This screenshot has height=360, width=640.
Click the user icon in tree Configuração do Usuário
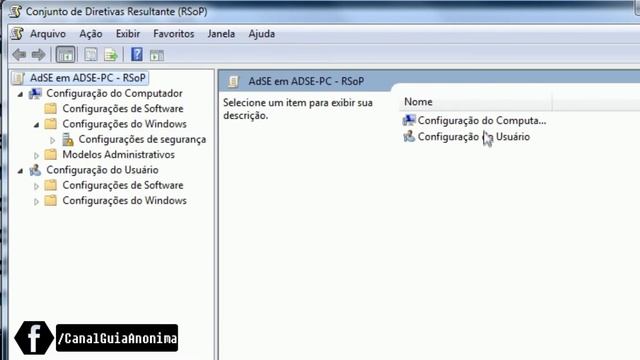(35, 170)
